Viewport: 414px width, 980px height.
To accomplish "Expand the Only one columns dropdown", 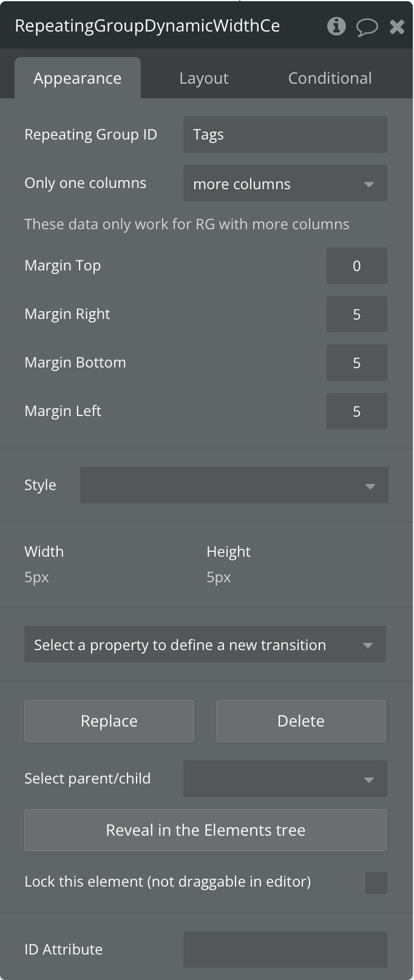I will click(285, 183).
